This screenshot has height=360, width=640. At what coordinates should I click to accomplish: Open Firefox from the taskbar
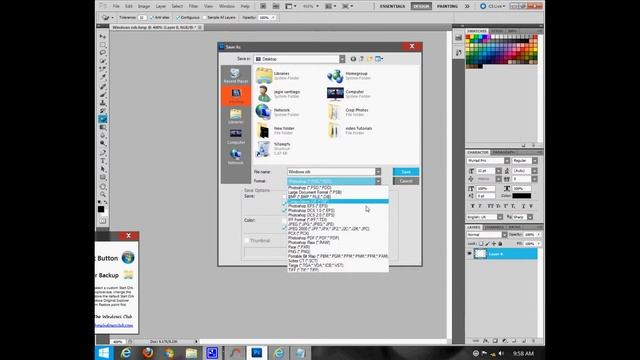[148, 353]
